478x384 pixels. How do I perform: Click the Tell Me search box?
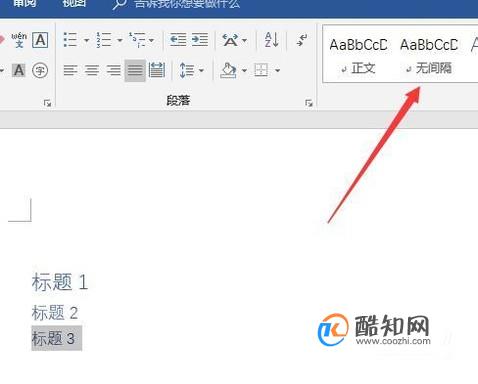[177, 4]
